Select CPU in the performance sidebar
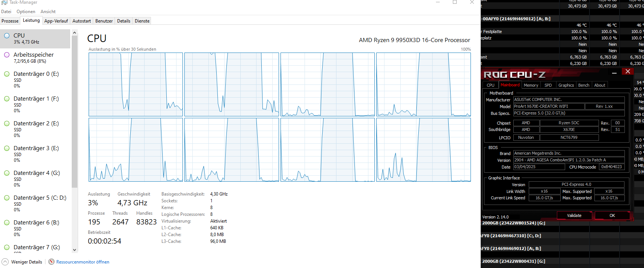 pyautogui.click(x=35, y=39)
